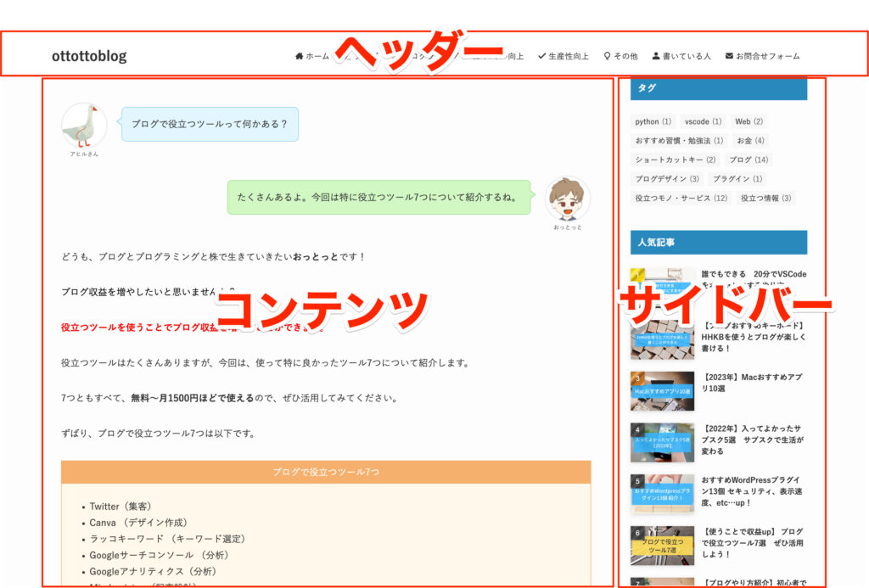869x588 pixels.
Task: Click the list item Canva（デザイン作成）
Action: coord(138,523)
